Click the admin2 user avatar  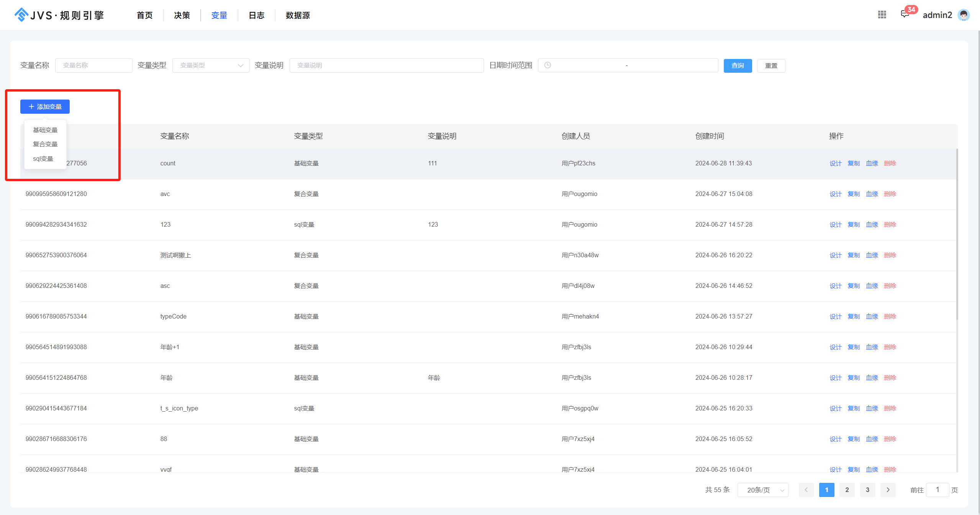coord(964,15)
